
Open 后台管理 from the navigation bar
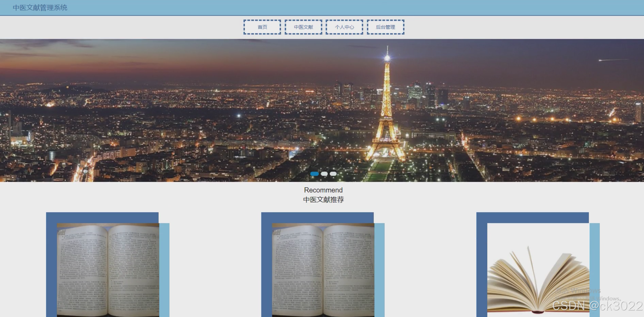click(x=385, y=27)
